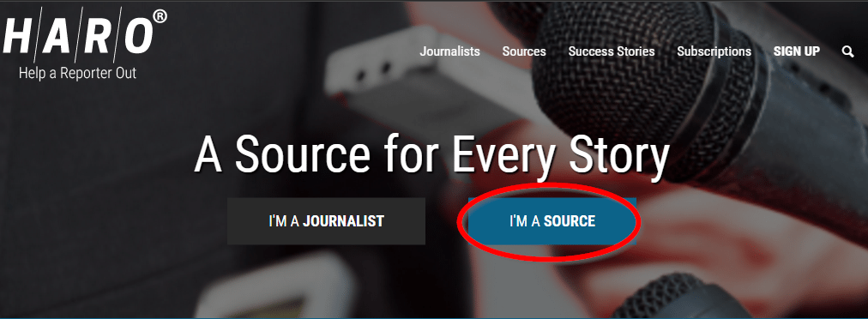The height and width of the screenshot is (319, 868).
Task: Choose the I'M A SOURCE button
Action: (552, 221)
